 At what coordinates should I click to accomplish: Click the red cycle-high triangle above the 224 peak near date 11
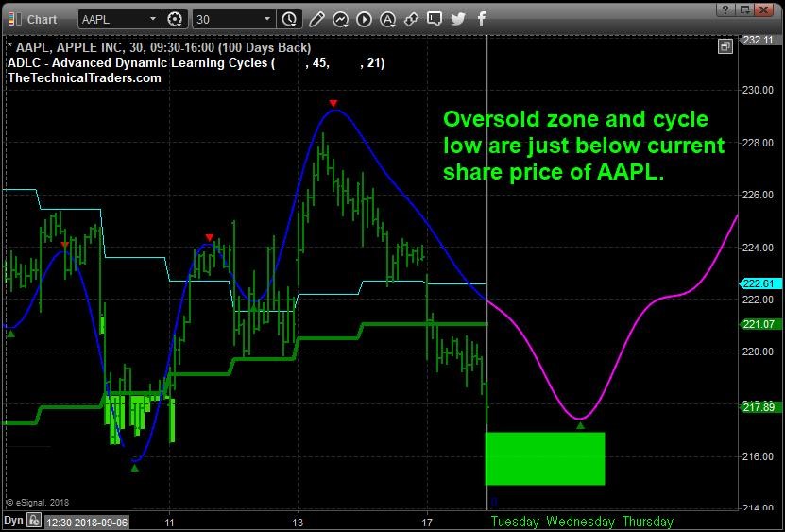[x=210, y=237]
